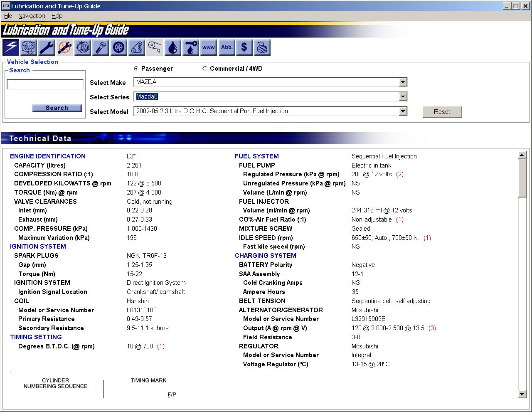Image resolution: width=532 pixels, height=412 pixels.
Task: Click the scrollbar down arrow in Technical Data
Action: click(x=522, y=394)
